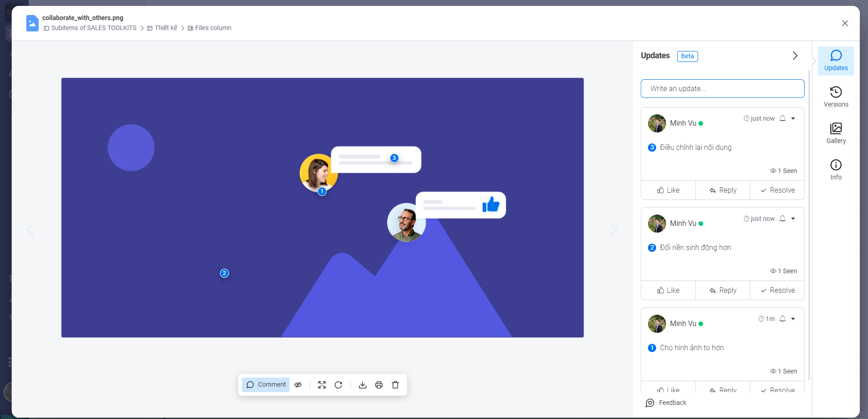This screenshot has height=419, width=868.
Task: Click annotation marker 2 on the image
Action: tap(225, 273)
